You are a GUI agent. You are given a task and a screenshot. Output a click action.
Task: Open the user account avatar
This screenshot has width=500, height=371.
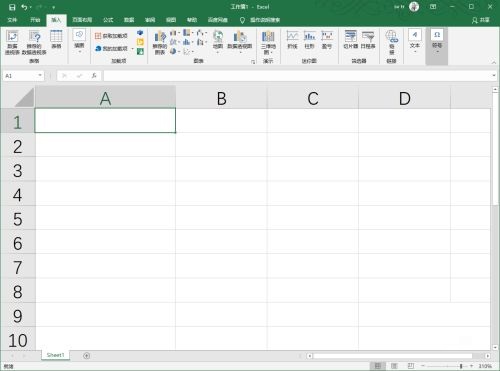(414, 7)
